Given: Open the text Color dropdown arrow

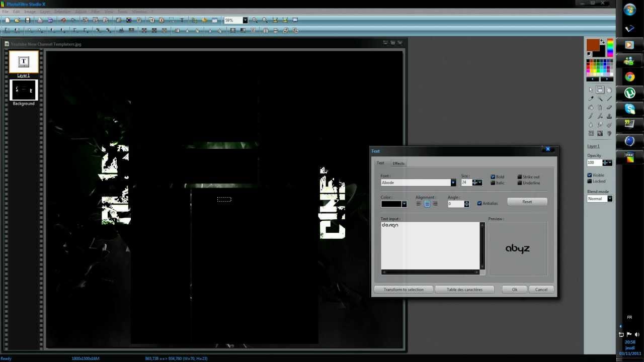Looking at the screenshot, I should (x=404, y=204).
